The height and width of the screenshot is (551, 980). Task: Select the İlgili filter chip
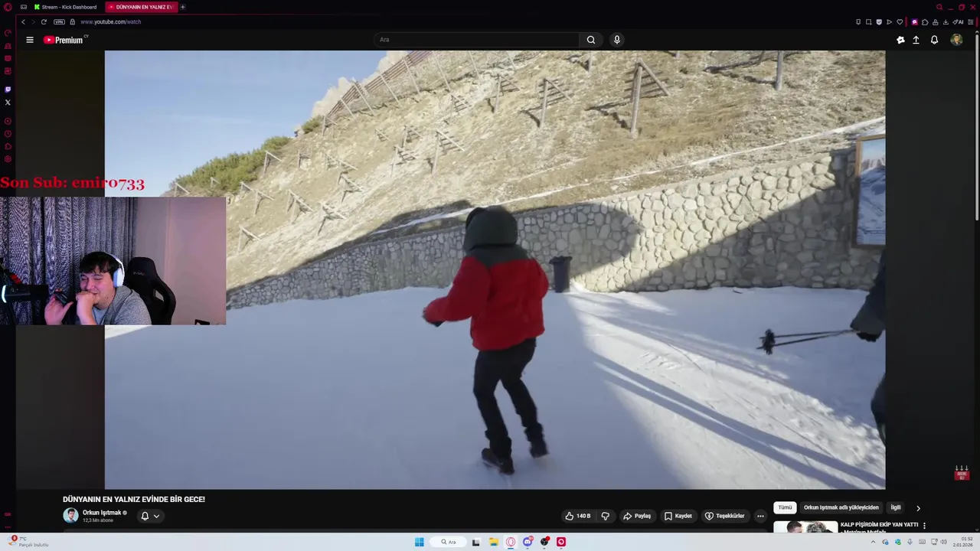pyautogui.click(x=895, y=507)
